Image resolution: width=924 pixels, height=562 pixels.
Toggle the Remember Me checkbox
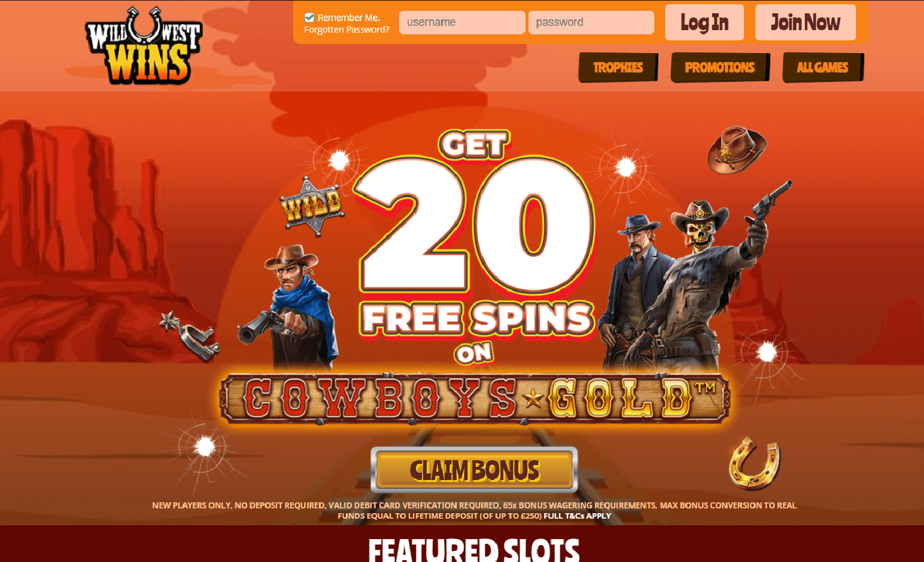pos(309,17)
